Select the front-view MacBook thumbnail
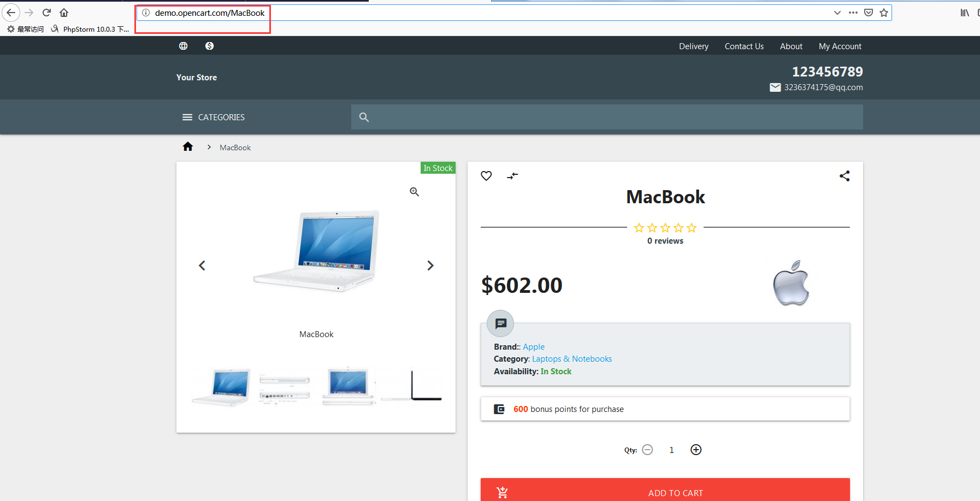This screenshot has width=980, height=501. pyautogui.click(x=348, y=387)
